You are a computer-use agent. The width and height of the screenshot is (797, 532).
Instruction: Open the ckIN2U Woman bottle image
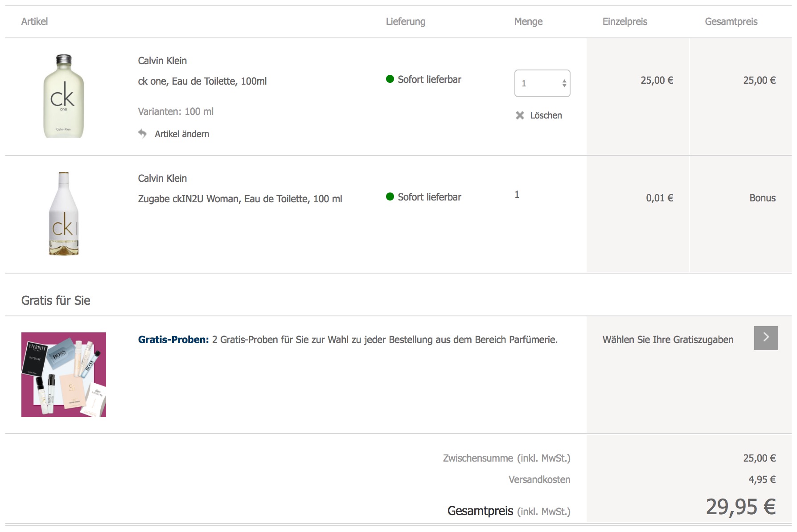64,214
